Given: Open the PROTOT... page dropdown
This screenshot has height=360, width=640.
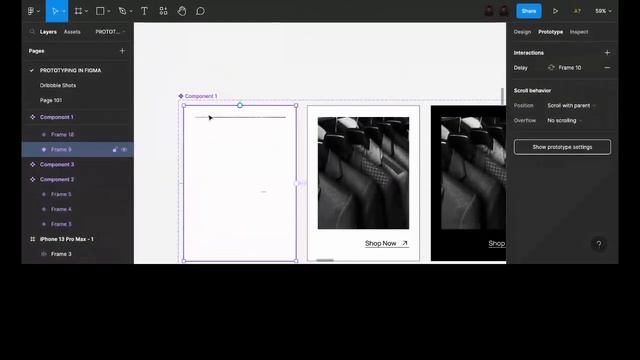Looking at the screenshot, I should [110, 32].
